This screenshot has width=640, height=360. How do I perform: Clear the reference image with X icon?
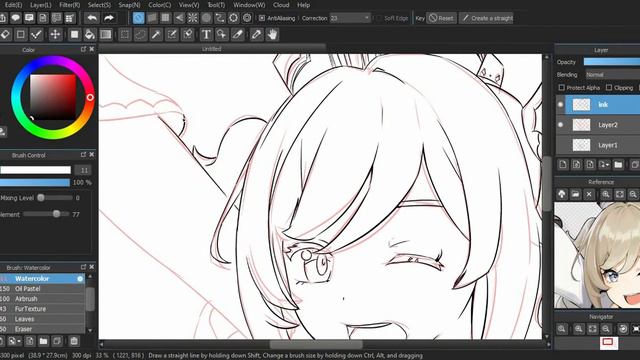coord(589,194)
